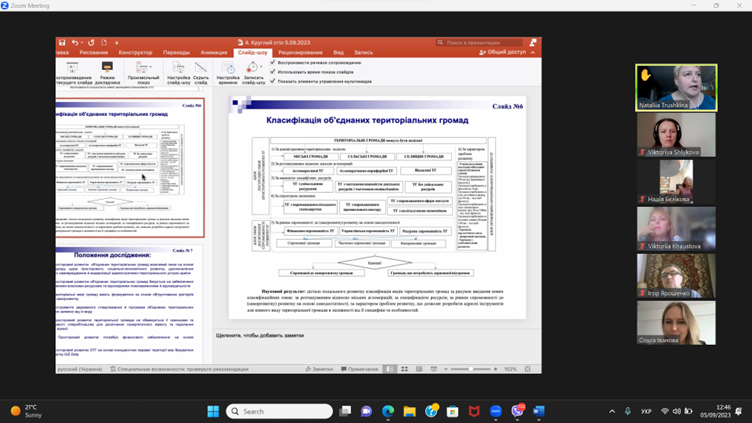Click the zoom slider in status bar

tap(470, 369)
